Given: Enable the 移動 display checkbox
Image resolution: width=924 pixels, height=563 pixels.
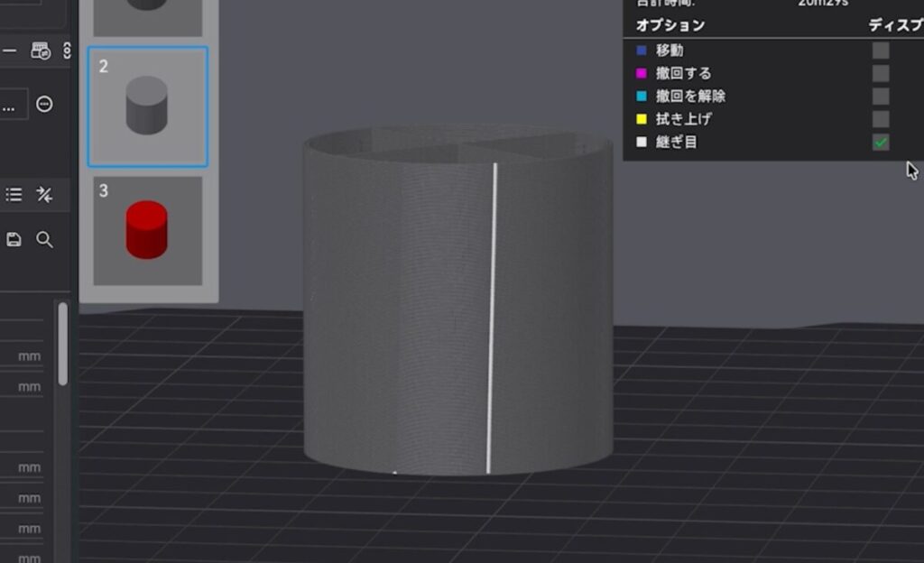Looking at the screenshot, I should pos(881,51).
